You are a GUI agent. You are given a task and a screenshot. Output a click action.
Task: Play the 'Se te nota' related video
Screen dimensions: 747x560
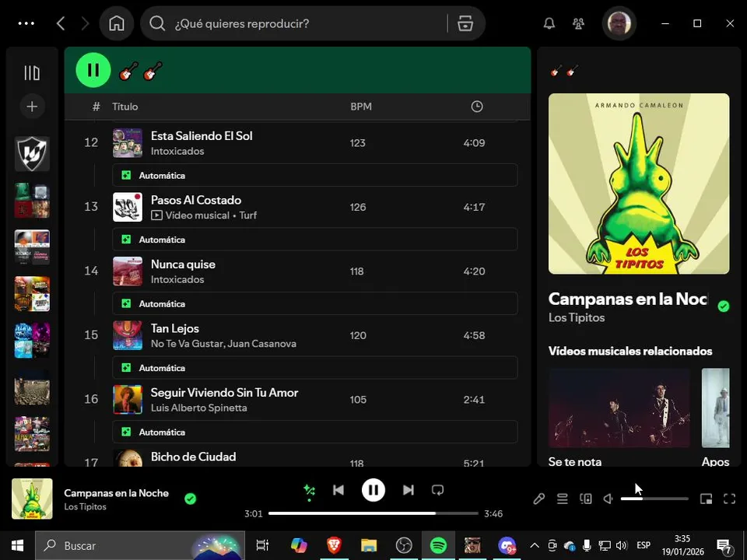click(619, 408)
